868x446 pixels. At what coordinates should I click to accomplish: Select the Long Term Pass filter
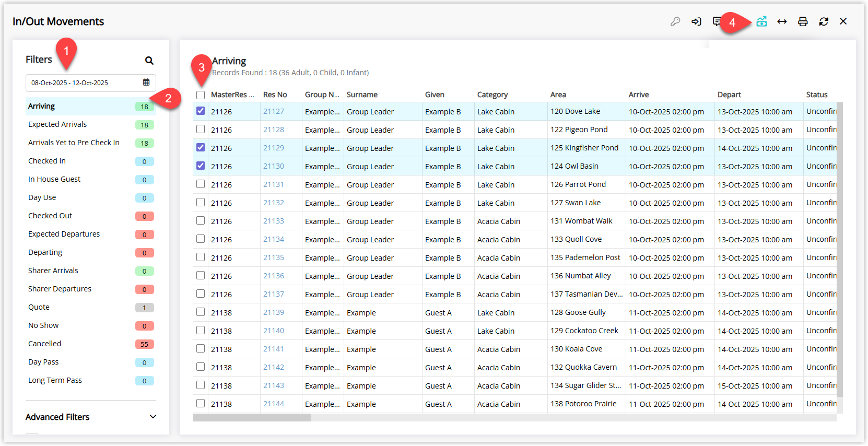click(91, 381)
